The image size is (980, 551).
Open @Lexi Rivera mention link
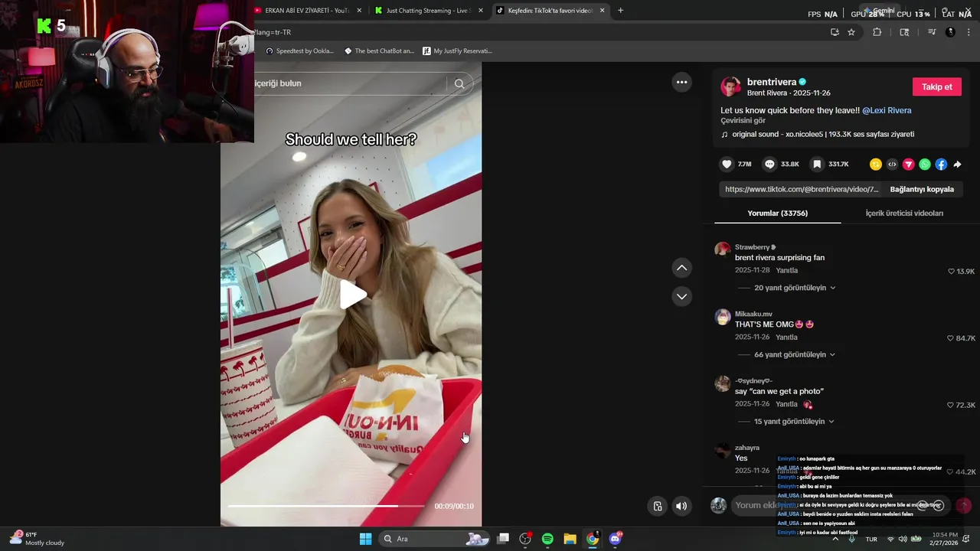pyautogui.click(x=887, y=110)
